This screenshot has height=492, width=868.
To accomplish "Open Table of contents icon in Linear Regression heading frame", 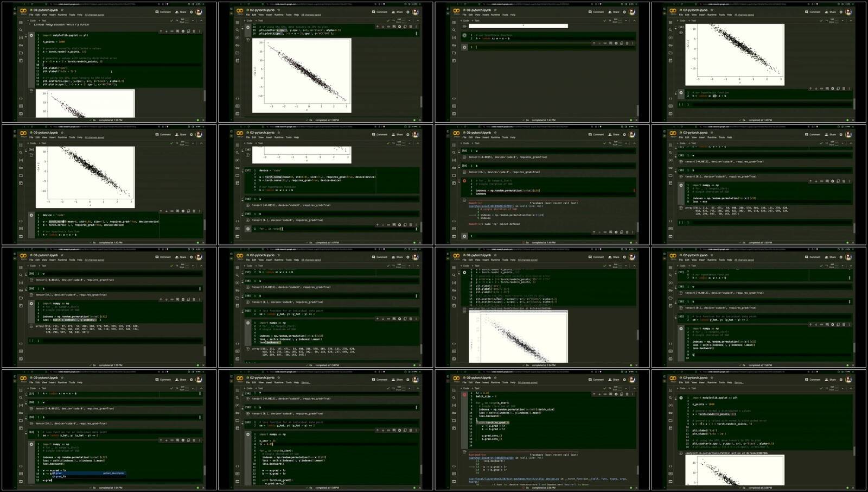I will point(21,23).
